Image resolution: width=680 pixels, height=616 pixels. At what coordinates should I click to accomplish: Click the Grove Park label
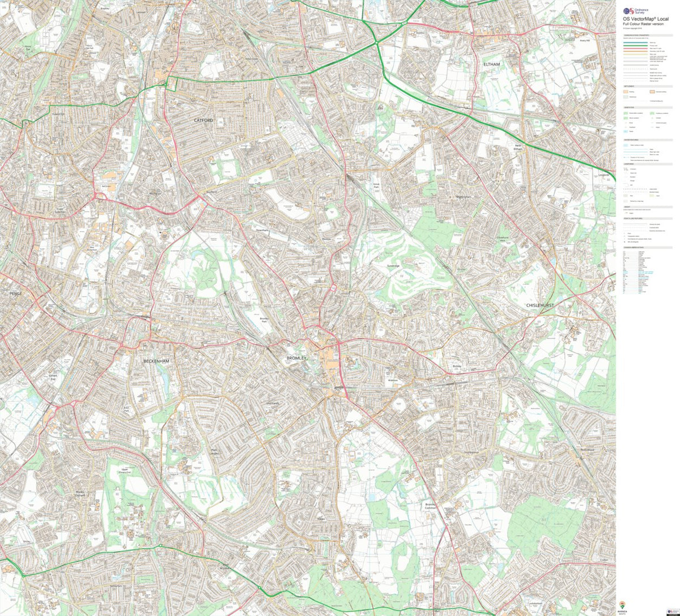tap(376, 185)
